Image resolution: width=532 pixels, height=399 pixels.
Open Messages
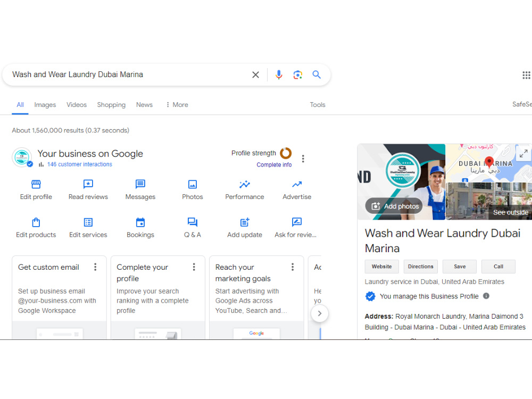coord(140,190)
